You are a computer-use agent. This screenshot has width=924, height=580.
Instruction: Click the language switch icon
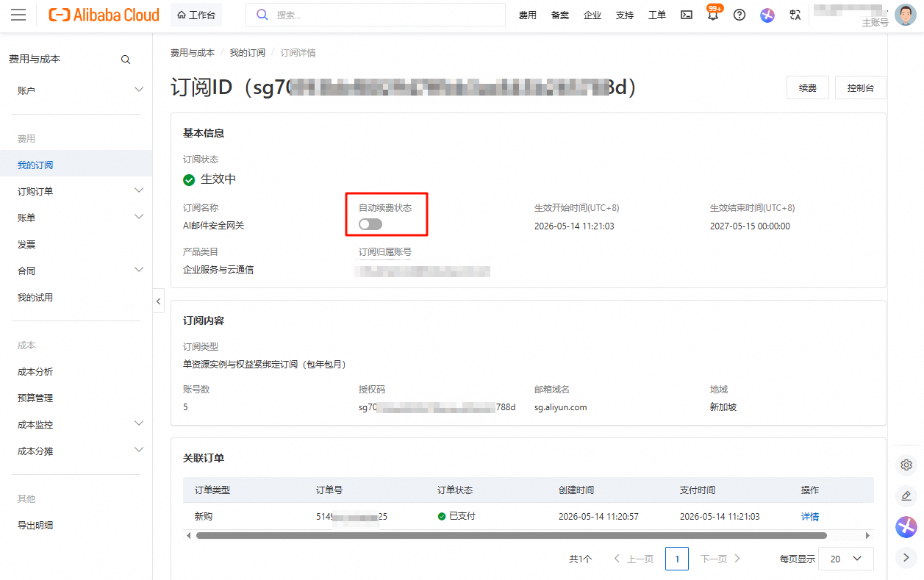pyautogui.click(x=795, y=15)
